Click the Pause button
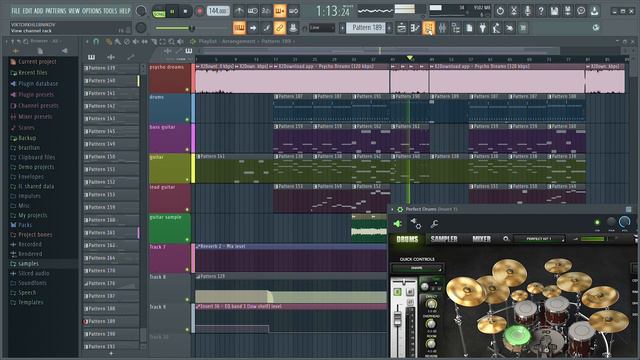Viewport: 640px width, 360px height. [172, 11]
